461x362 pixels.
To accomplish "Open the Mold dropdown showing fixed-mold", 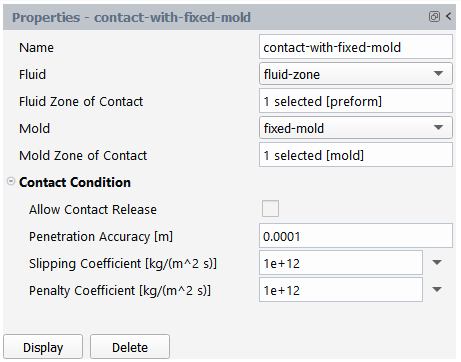I will click(356, 128).
